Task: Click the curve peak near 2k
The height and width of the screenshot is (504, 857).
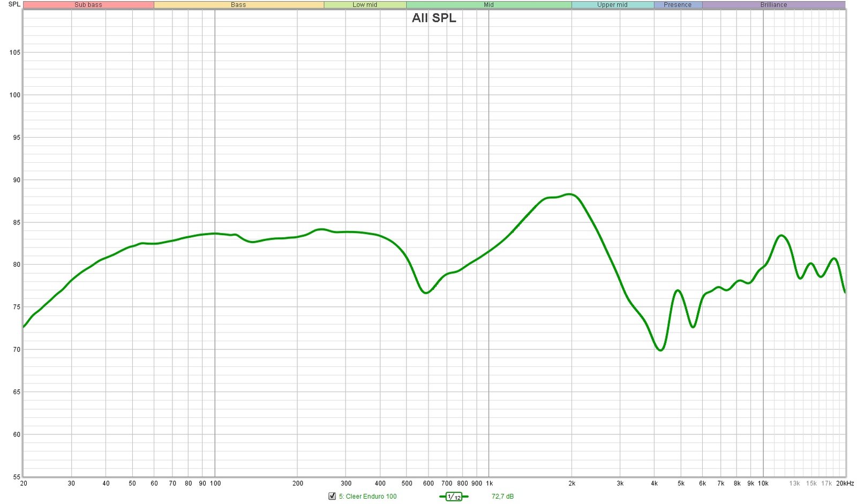Action: (569, 194)
